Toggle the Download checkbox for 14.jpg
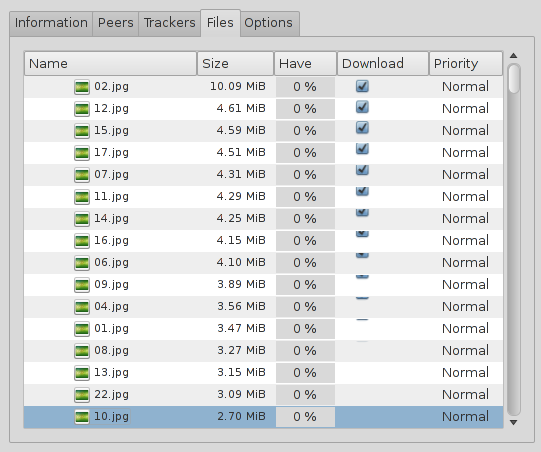 pyautogui.click(x=362, y=213)
